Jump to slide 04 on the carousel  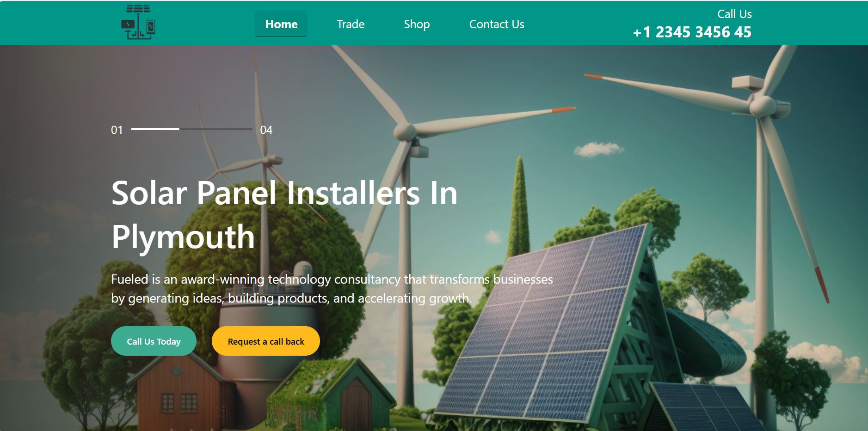266,130
